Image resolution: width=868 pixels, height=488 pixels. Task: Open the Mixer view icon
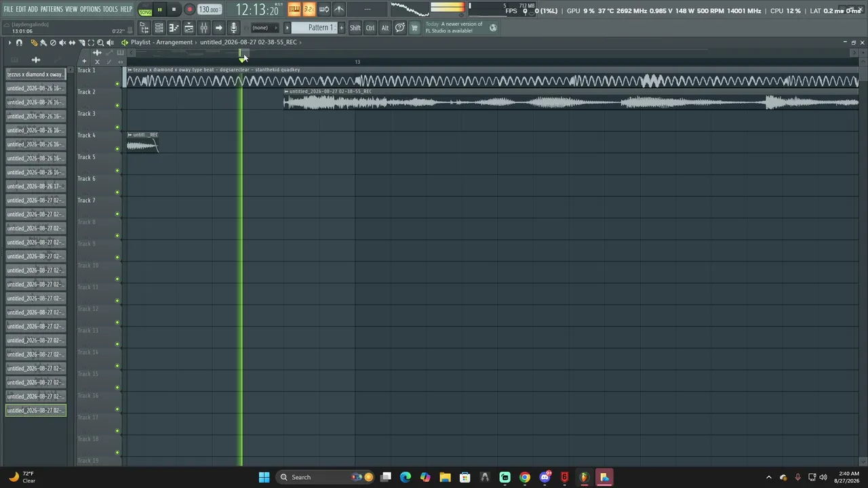pos(203,28)
